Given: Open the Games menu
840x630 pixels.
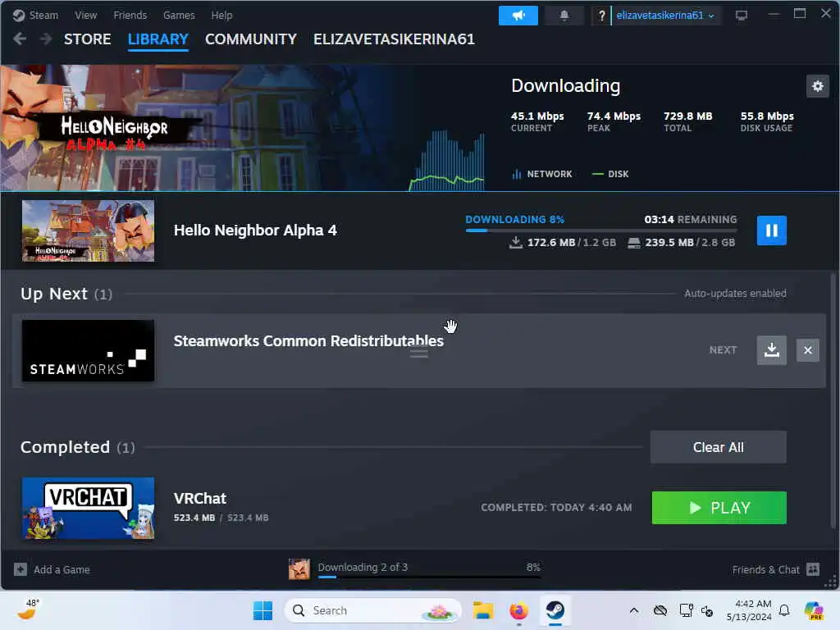Looking at the screenshot, I should pos(179,16).
